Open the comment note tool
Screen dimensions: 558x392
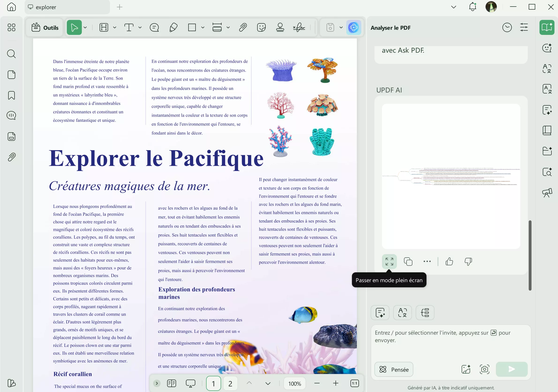154,27
